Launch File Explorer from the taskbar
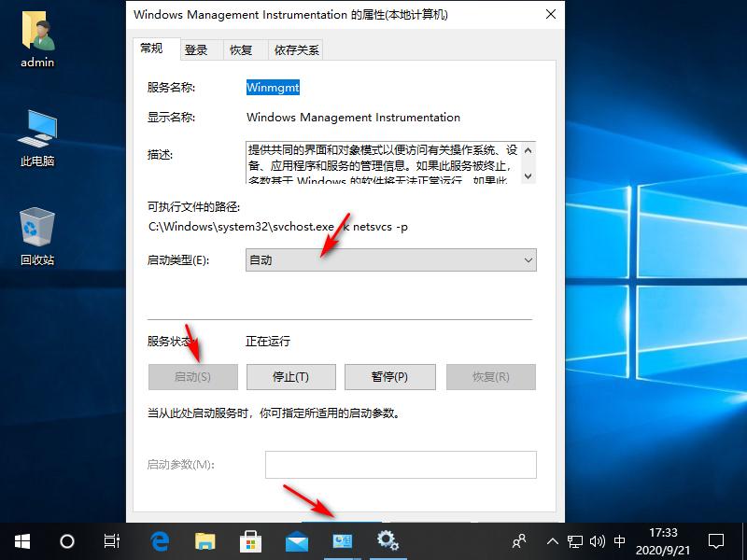 (x=204, y=541)
